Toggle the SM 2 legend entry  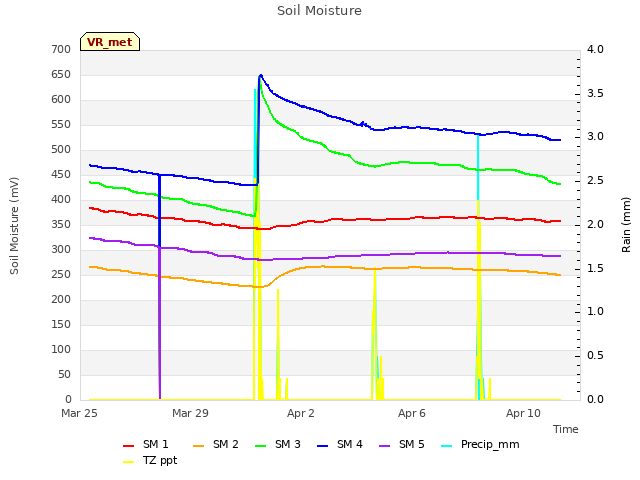[216, 444]
